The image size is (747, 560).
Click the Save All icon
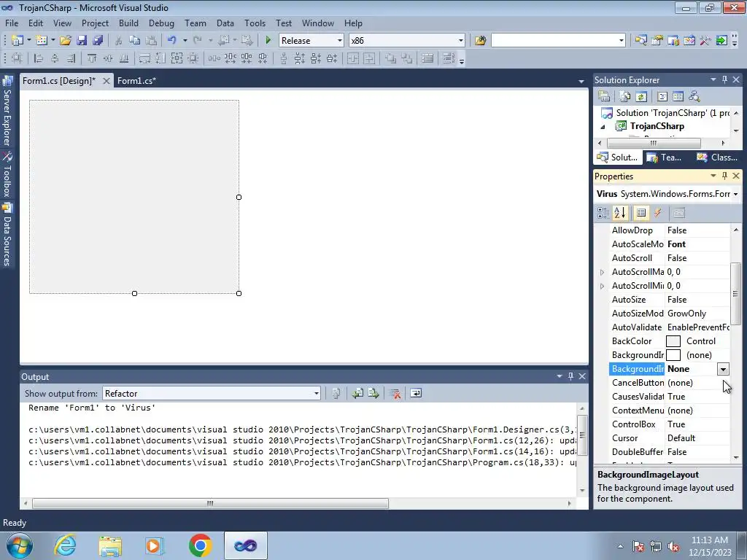click(x=98, y=41)
